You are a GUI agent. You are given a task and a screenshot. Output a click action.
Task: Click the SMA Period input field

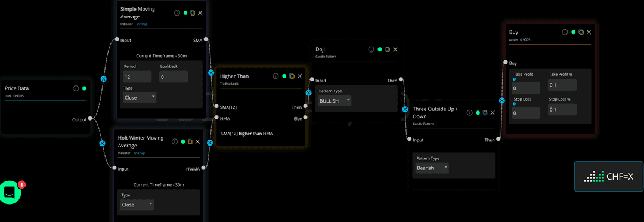tap(137, 76)
